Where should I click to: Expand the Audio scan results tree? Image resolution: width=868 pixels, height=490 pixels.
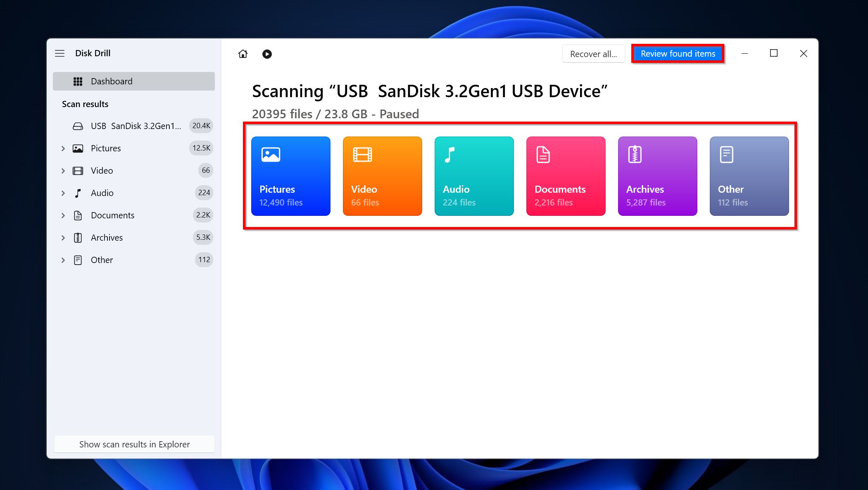click(64, 193)
